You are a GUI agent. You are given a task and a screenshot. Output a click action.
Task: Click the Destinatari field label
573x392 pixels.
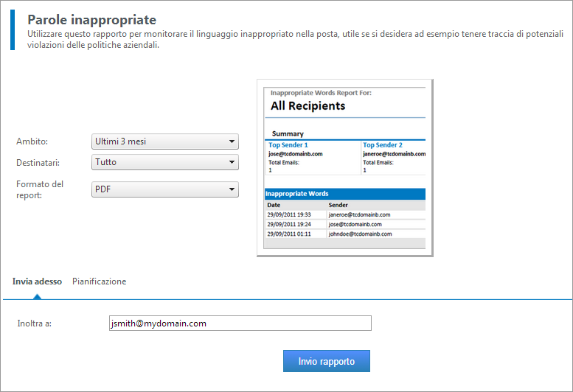38,162
